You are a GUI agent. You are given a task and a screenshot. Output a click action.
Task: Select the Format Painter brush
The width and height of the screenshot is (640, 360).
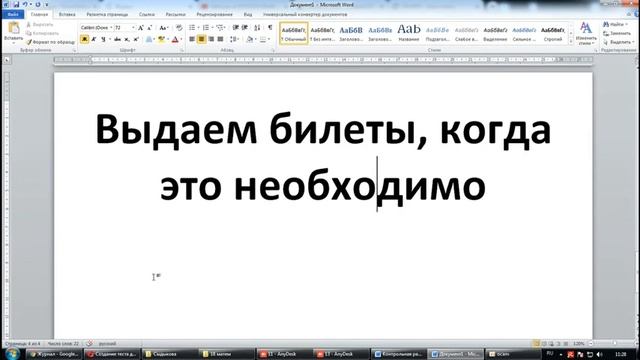51,42
